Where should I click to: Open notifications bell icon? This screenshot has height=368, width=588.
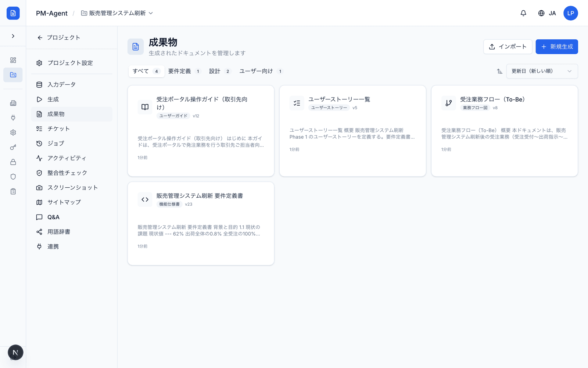click(523, 13)
